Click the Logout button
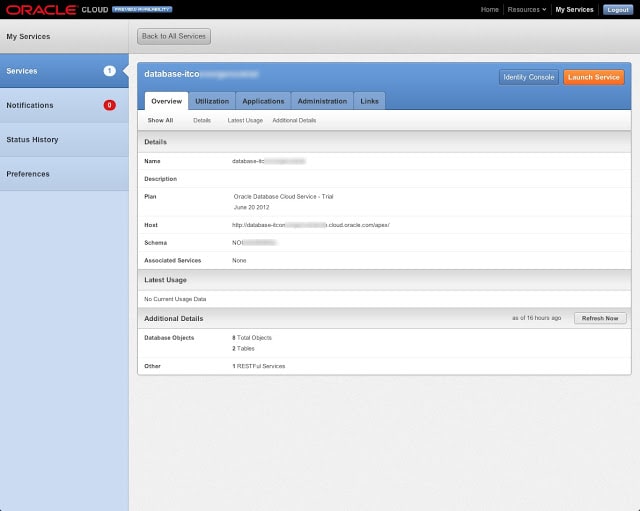The image size is (640, 511). 618,10
